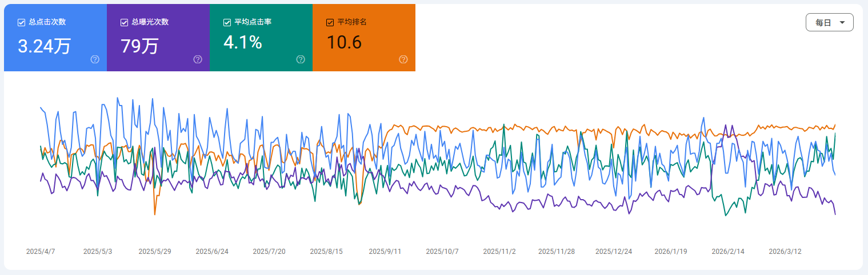Image resolution: width=868 pixels, height=275 pixels.
Task: Toggle the 总曝光次数 checkbox
Action: [124, 22]
